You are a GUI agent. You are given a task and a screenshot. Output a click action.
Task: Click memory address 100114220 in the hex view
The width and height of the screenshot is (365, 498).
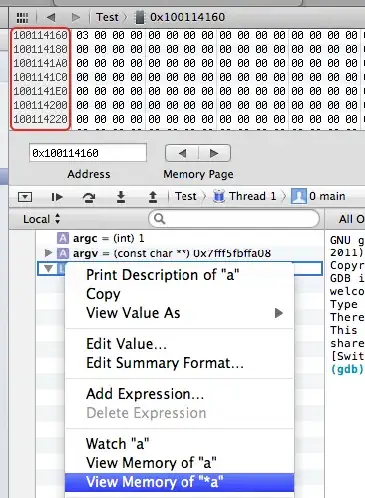pyautogui.click(x=40, y=119)
